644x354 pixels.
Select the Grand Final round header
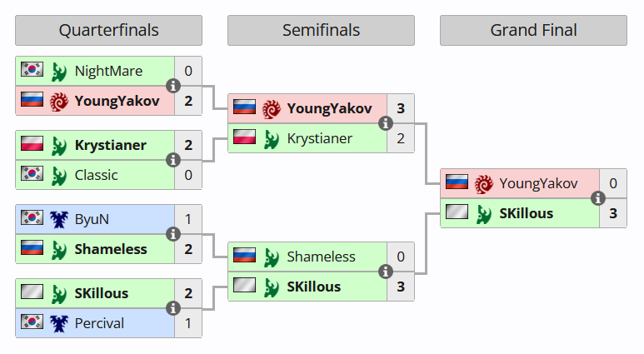click(533, 31)
